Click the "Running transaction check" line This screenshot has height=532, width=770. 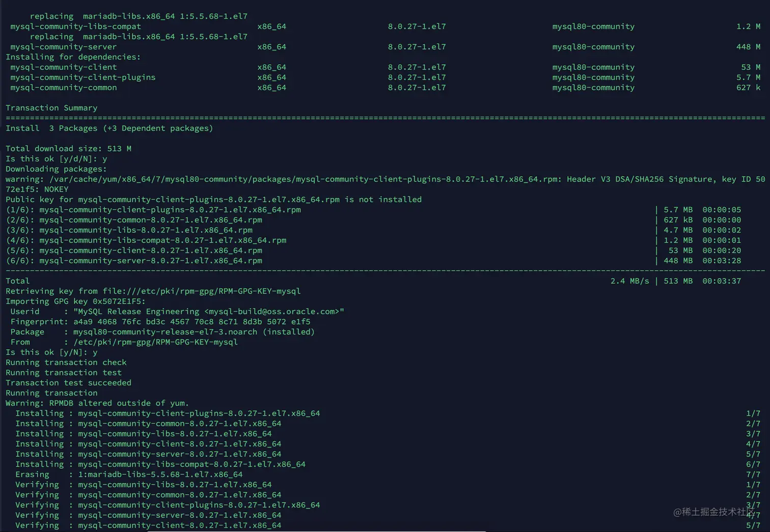pyautogui.click(x=66, y=362)
